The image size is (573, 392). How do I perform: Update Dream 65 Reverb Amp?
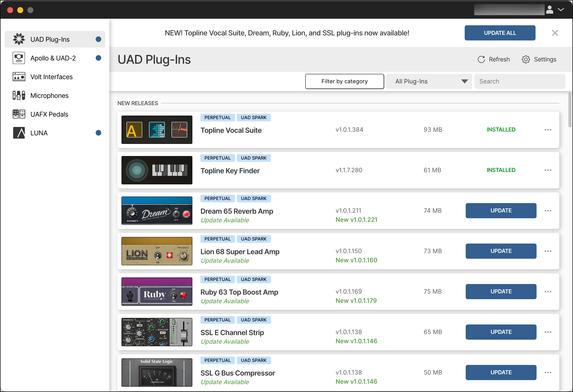(x=501, y=211)
